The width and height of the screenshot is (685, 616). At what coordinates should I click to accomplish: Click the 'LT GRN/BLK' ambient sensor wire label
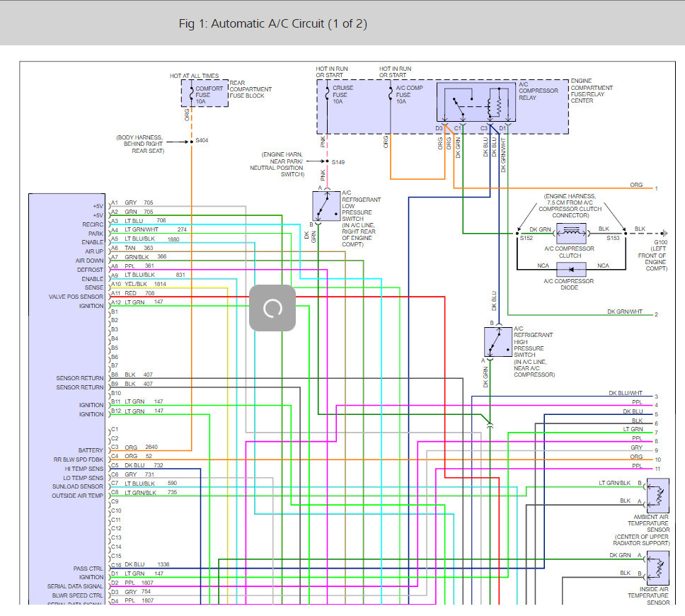tap(614, 483)
